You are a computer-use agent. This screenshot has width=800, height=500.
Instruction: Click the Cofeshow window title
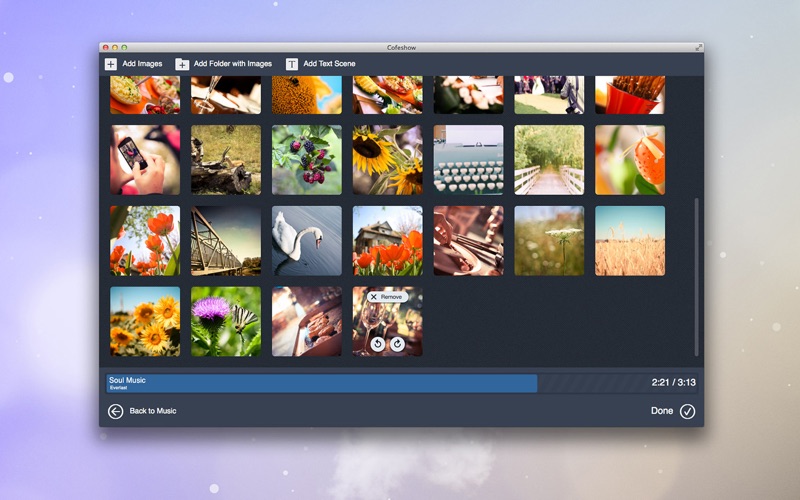click(x=402, y=47)
